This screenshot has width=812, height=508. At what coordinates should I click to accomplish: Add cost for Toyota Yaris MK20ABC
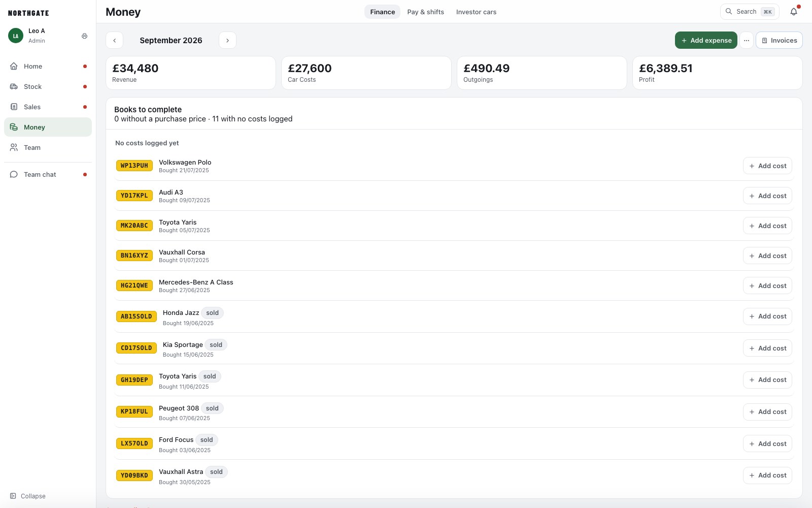tap(767, 226)
